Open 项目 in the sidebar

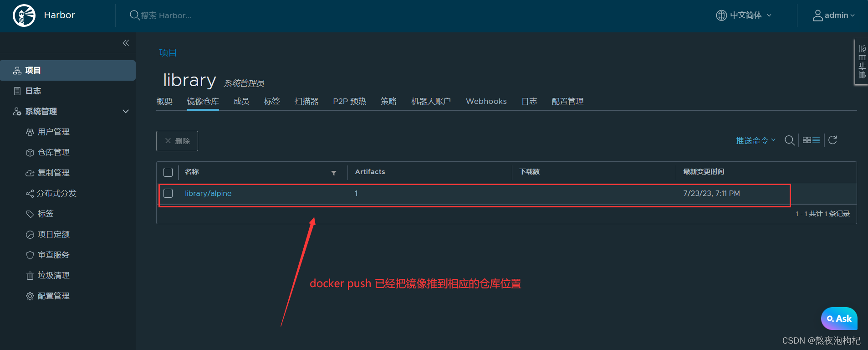click(68, 70)
